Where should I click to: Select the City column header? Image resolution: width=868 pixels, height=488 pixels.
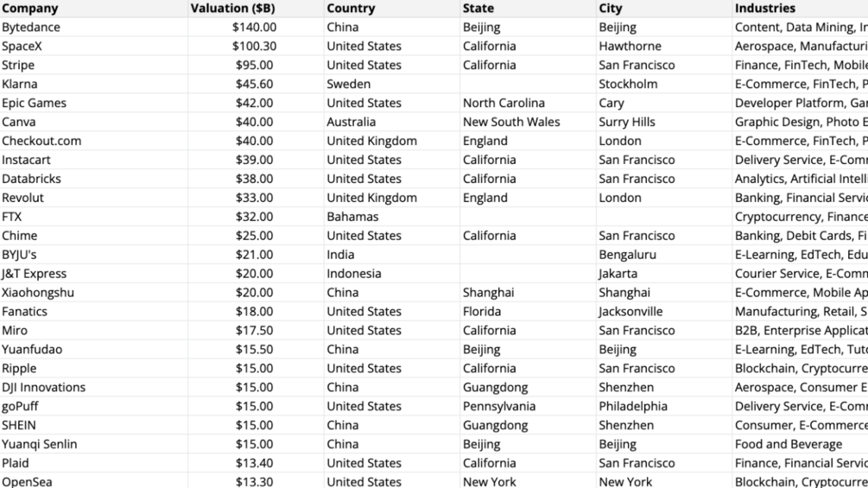(x=663, y=9)
